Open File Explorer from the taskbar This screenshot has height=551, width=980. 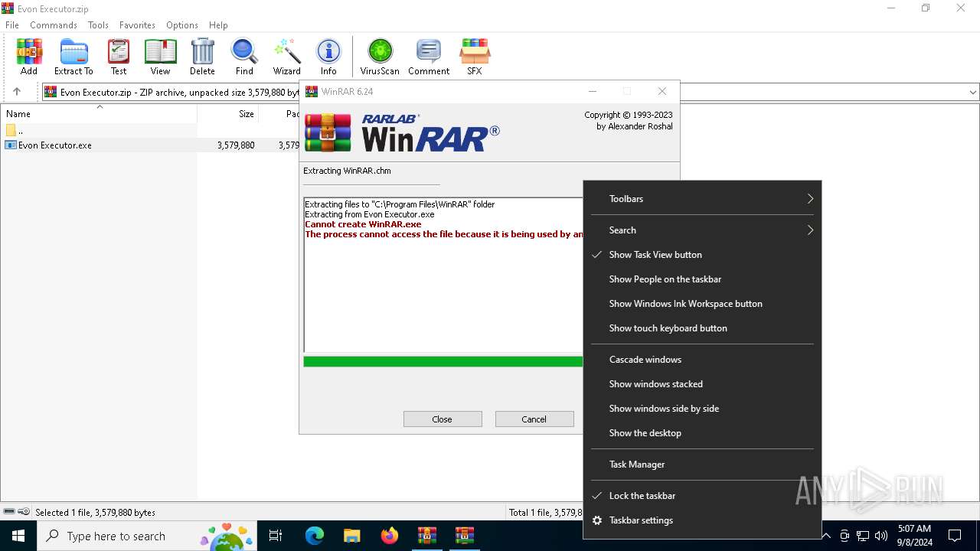click(351, 536)
